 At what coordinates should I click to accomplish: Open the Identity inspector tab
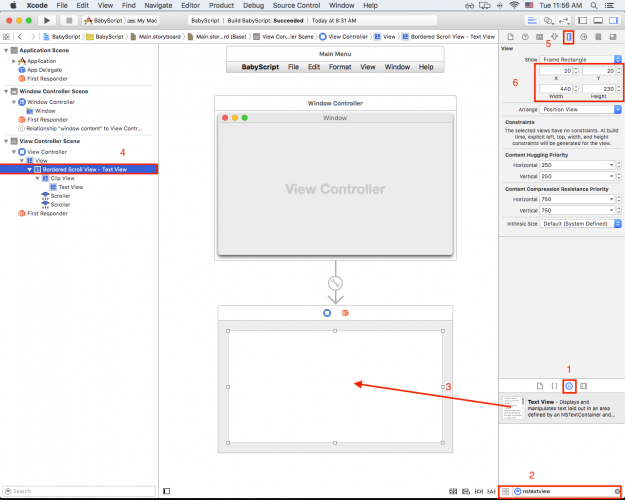(x=539, y=37)
